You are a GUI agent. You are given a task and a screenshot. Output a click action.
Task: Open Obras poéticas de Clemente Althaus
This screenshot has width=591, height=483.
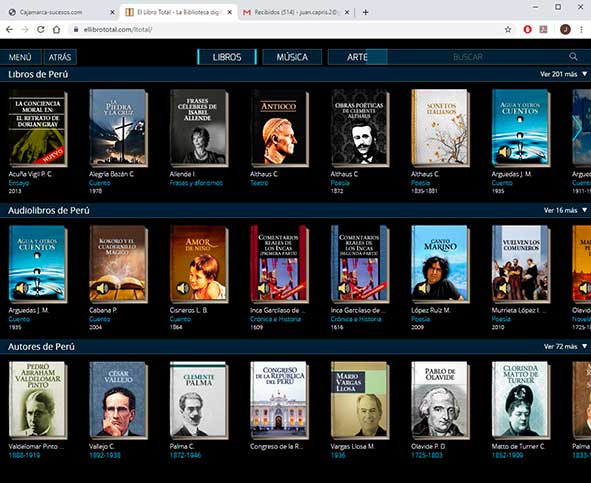(360, 128)
